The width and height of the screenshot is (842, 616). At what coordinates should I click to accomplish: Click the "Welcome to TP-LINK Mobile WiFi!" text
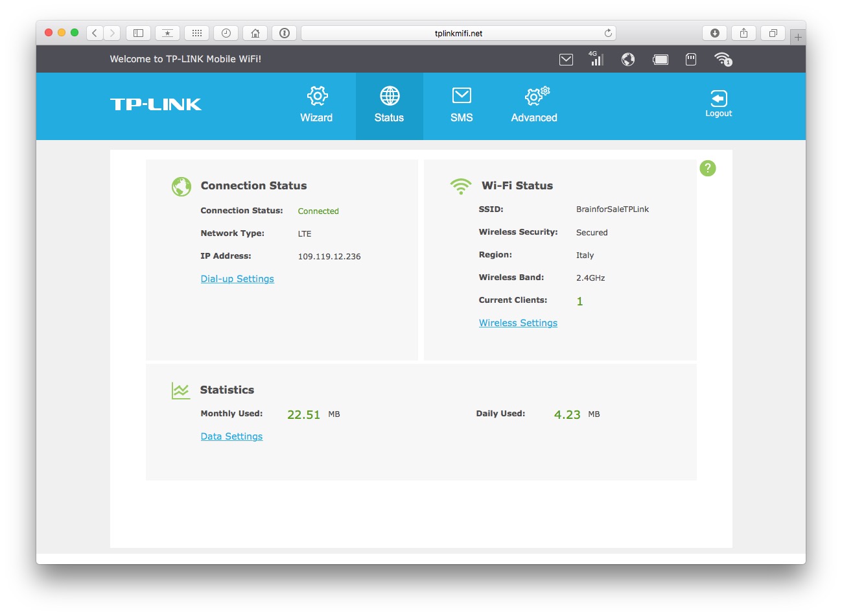click(x=185, y=59)
